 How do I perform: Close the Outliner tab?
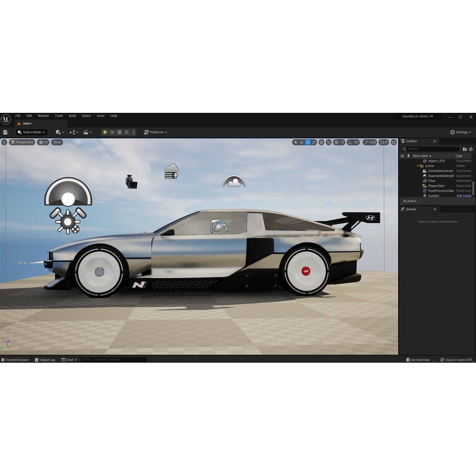(435, 141)
